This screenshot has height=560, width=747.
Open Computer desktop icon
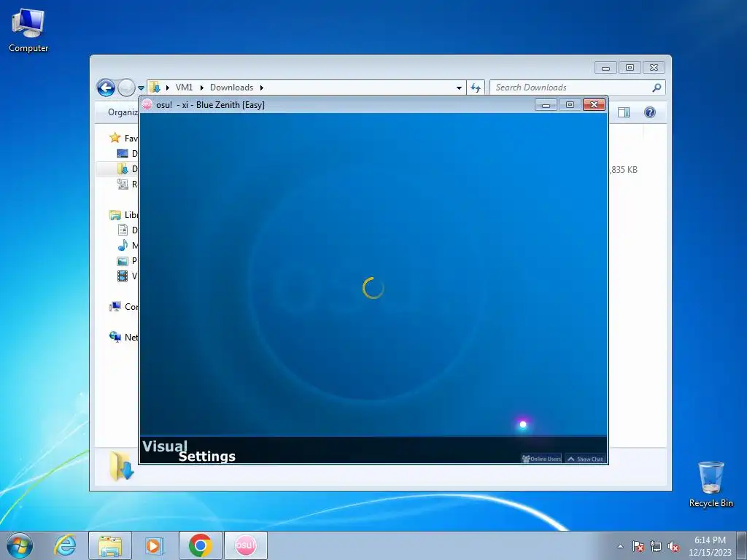point(28,31)
